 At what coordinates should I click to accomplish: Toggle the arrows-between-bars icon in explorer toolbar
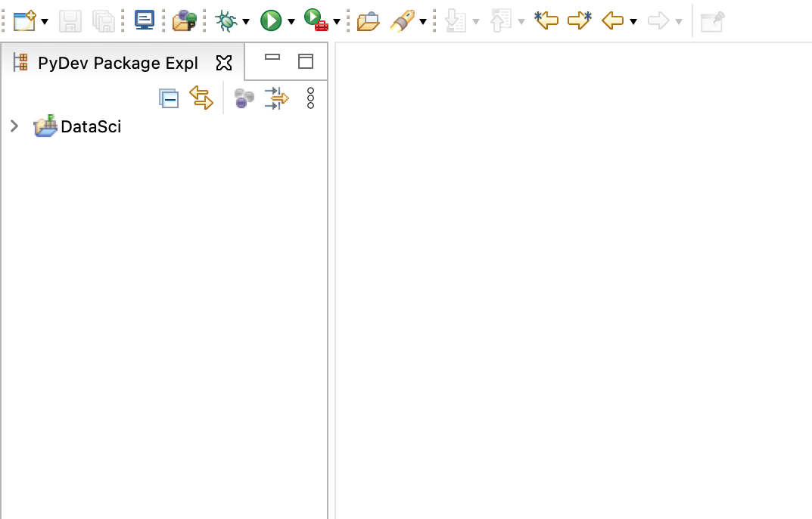tap(277, 98)
